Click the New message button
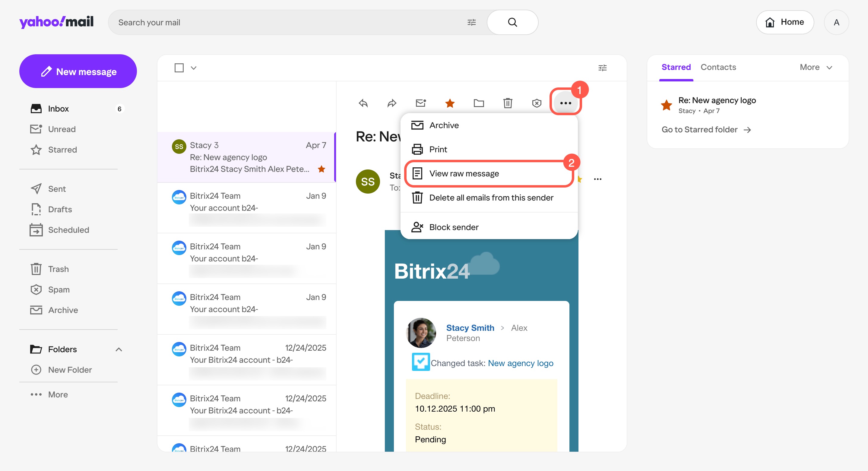 pos(78,71)
